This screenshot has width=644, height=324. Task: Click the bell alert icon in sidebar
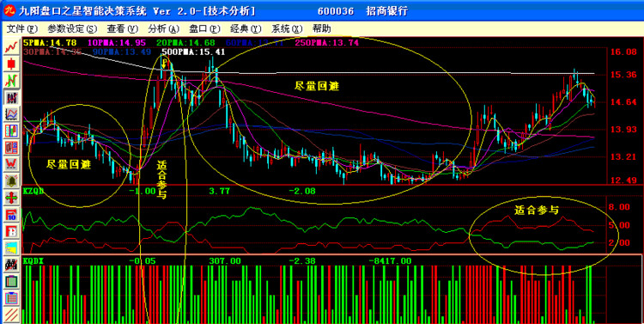coord(11,180)
